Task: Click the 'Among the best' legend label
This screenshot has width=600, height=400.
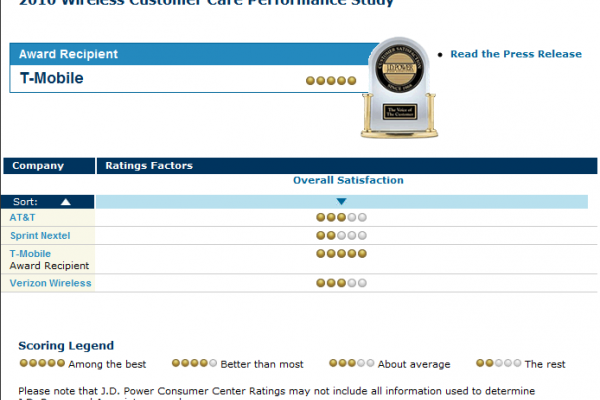Action: (107, 364)
